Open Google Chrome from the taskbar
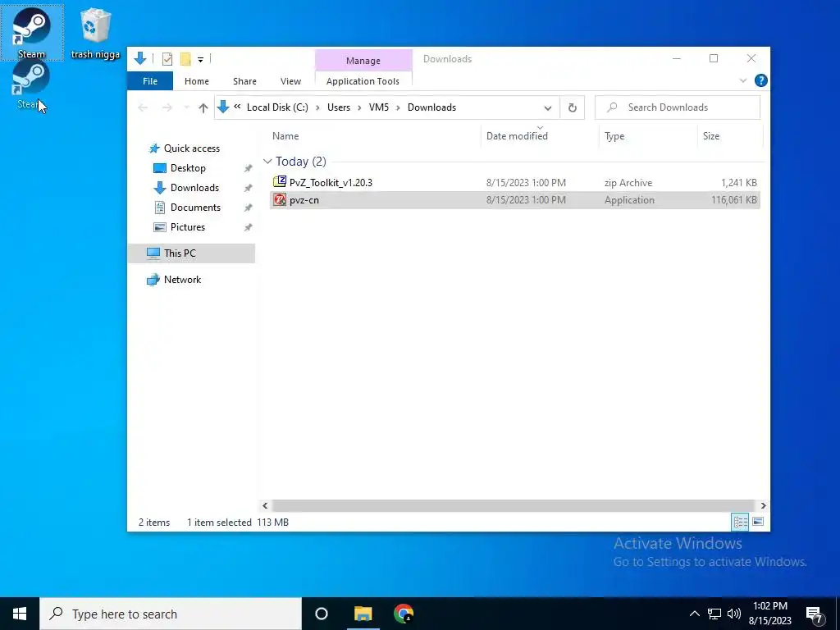840x630 pixels. 404,614
